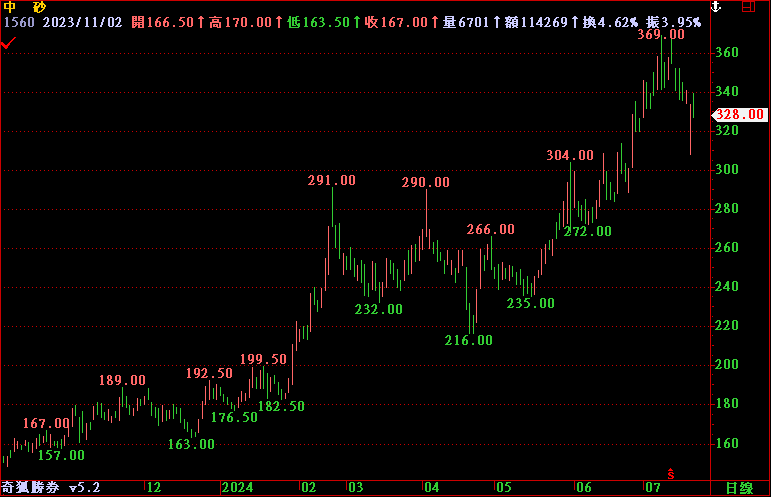Click the 369.00 peak label

pyautogui.click(x=661, y=34)
